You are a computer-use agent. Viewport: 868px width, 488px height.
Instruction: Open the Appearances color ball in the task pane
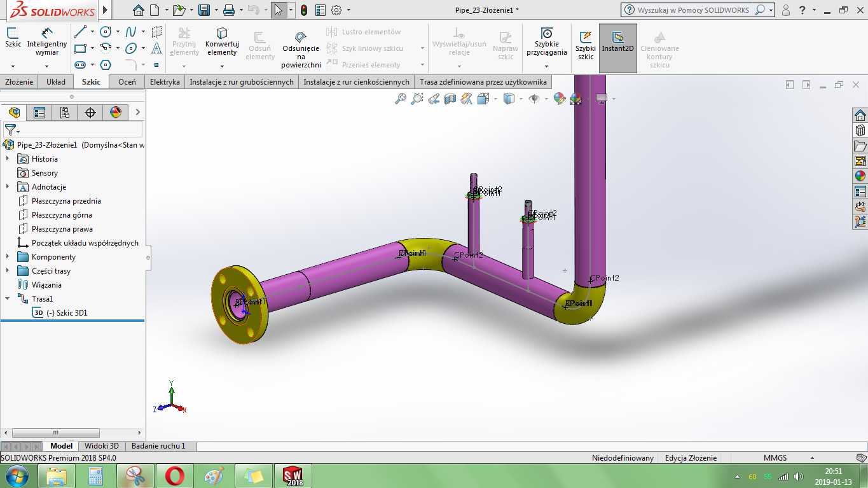pos(860,176)
